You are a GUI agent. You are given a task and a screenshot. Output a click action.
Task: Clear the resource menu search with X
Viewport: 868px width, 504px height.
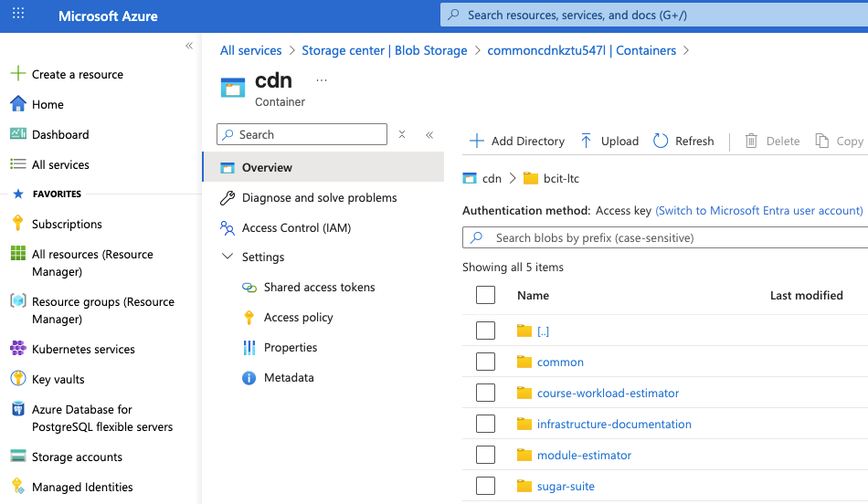tap(402, 134)
